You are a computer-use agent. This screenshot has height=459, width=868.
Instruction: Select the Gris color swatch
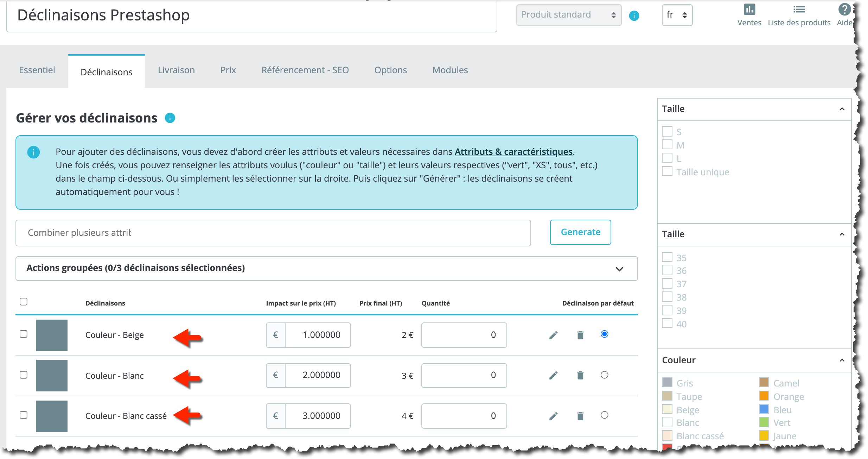click(x=667, y=382)
